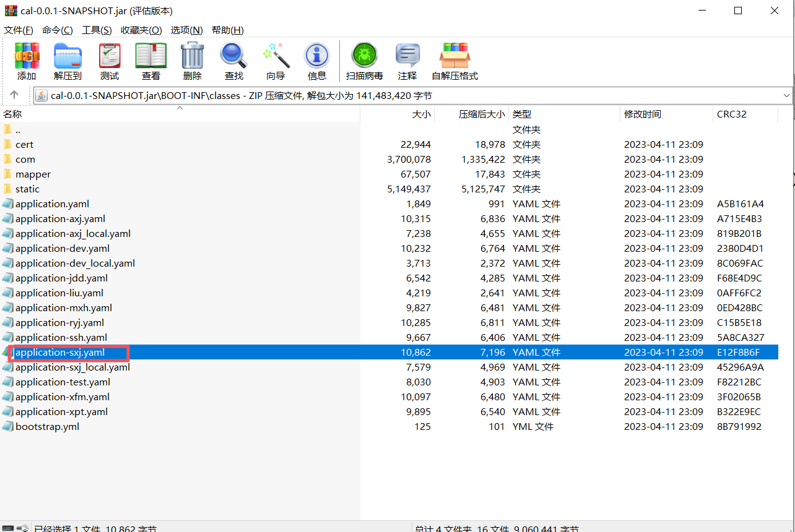The height and width of the screenshot is (532, 795).
Task: Click the parent folder ".." icon
Action: (7, 129)
